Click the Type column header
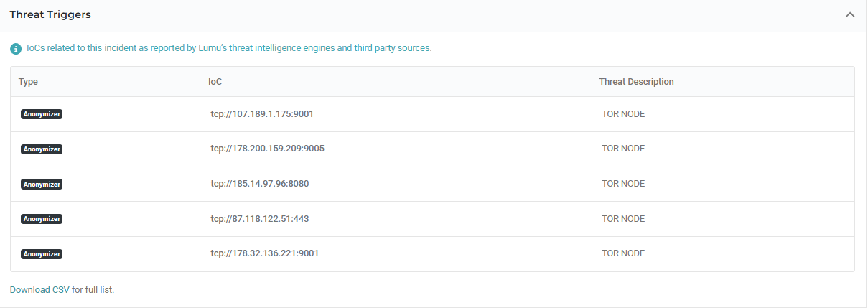Viewport: 868px width, 308px height. coord(28,82)
